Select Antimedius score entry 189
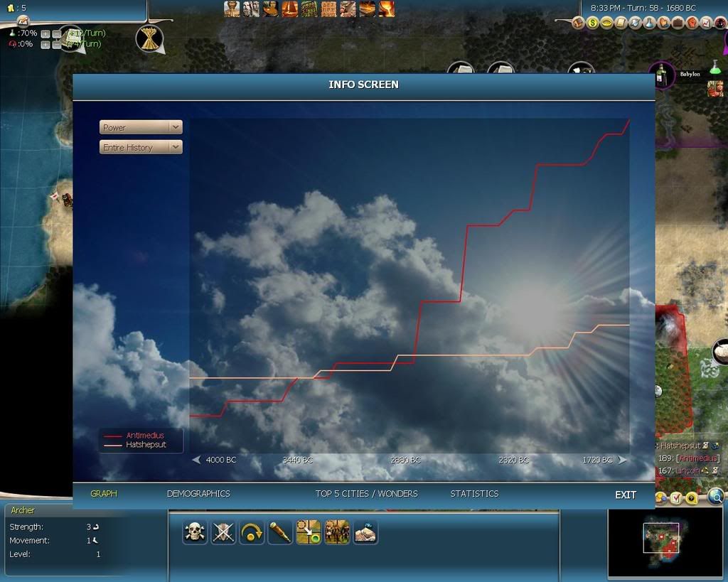The image size is (728, 582). pos(688,458)
